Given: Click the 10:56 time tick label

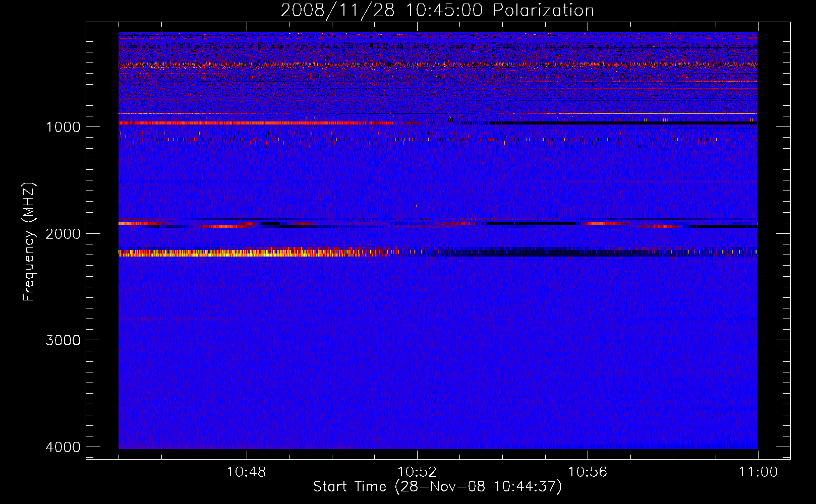Looking at the screenshot, I should click(x=588, y=472).
